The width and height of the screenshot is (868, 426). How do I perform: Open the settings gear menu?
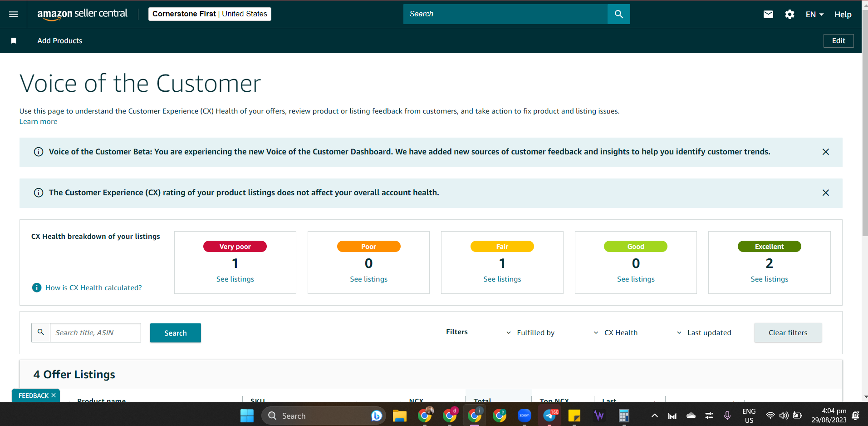790,14
